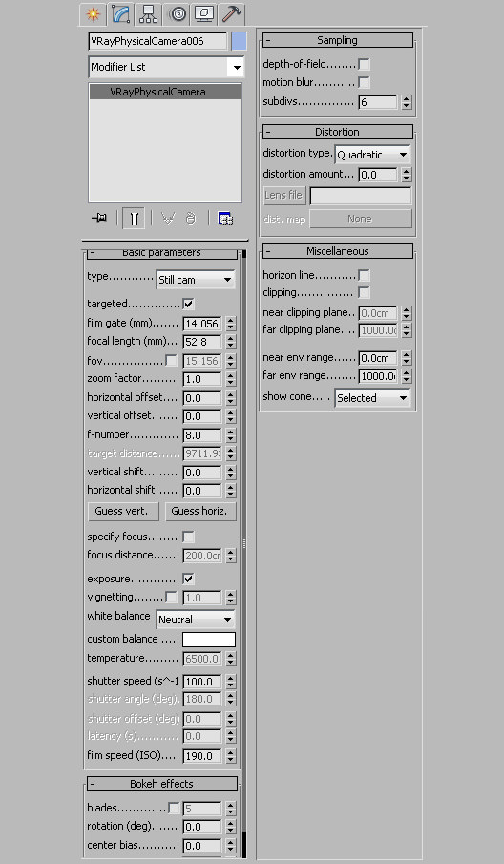Collapse the Basic parameters rollout
The image size is (504, 864).
click(162, 253)
